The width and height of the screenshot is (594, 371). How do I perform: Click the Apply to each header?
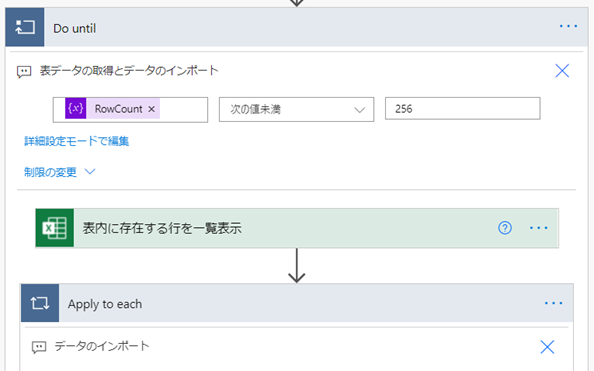(x=297, y=303)
